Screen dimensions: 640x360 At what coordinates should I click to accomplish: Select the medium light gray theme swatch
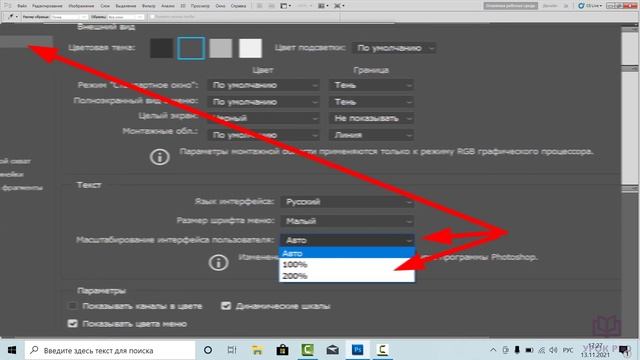tap(221, 48)
